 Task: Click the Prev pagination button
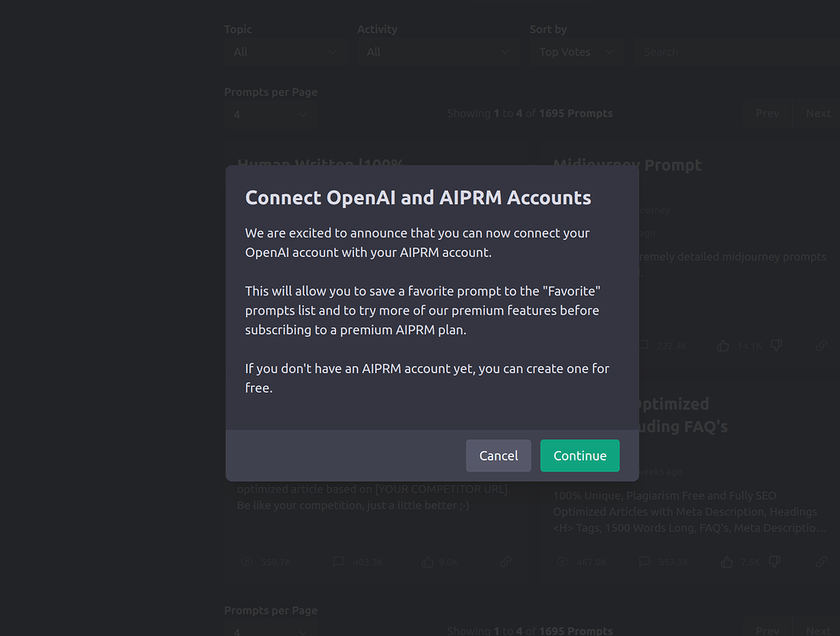coord(767,113)
